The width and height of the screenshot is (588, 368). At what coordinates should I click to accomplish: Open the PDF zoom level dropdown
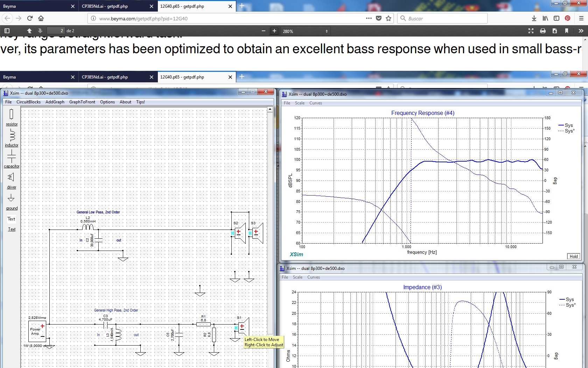pos(305,31)
